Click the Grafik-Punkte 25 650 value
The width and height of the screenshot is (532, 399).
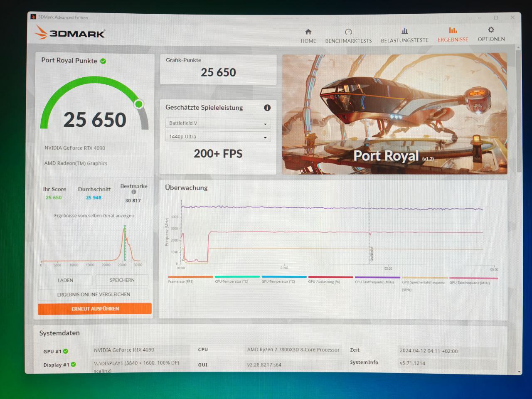pyautogui.click(x=218, y=73)
